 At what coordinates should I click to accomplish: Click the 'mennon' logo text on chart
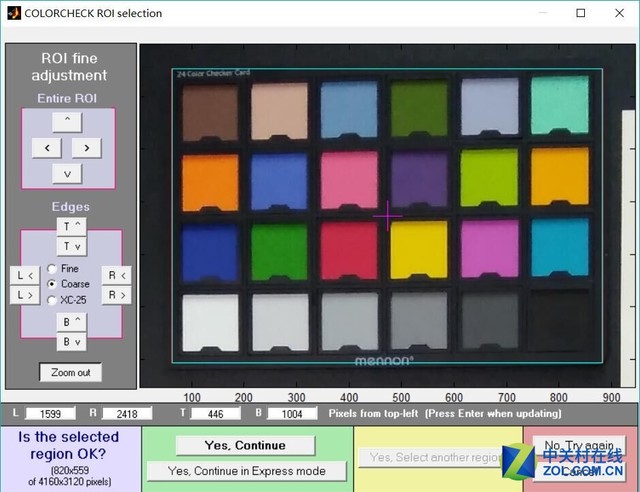384,361
